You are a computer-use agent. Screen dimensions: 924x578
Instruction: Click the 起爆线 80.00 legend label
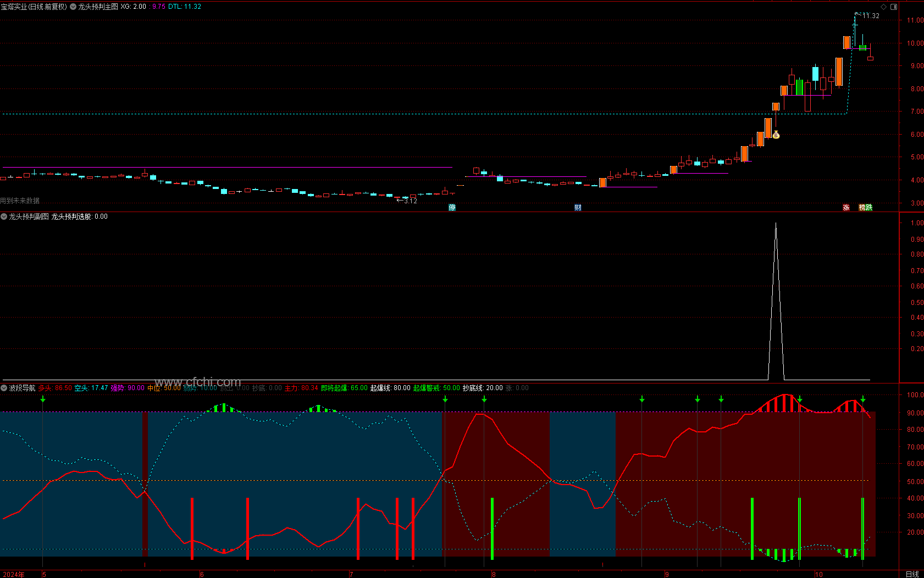(390, 388)
